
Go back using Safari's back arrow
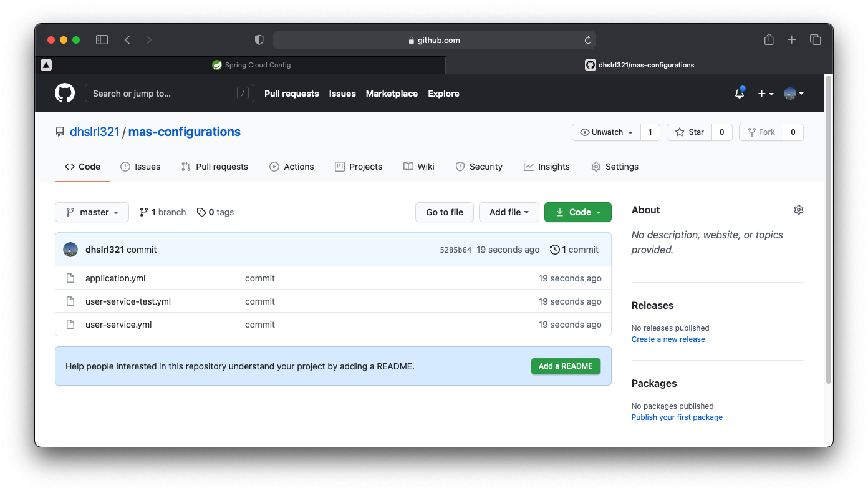[127, 40]
